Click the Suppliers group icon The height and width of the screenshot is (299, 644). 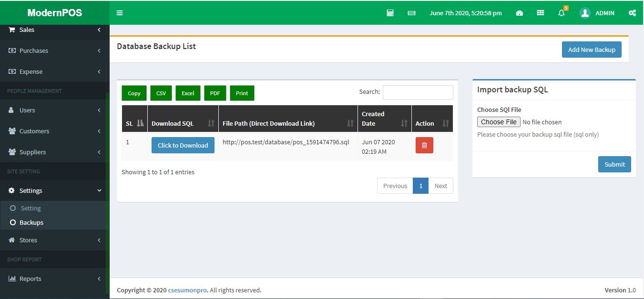(12, 152)
